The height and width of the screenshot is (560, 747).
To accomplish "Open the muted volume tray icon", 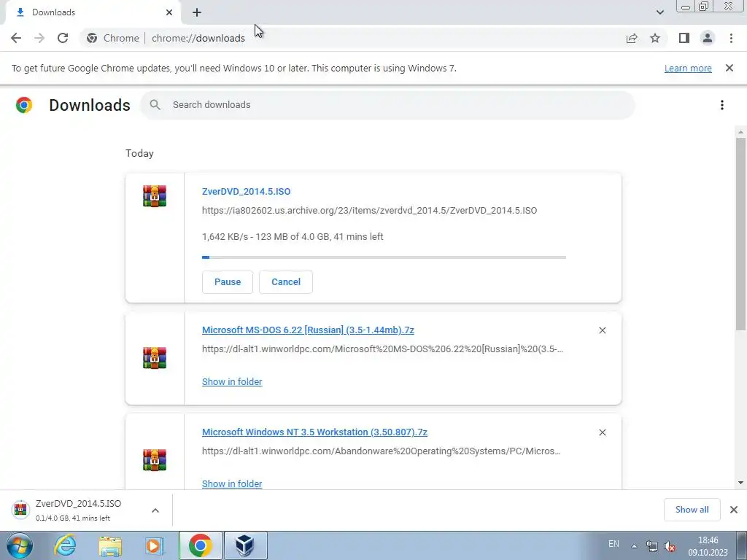I will 670,546.
